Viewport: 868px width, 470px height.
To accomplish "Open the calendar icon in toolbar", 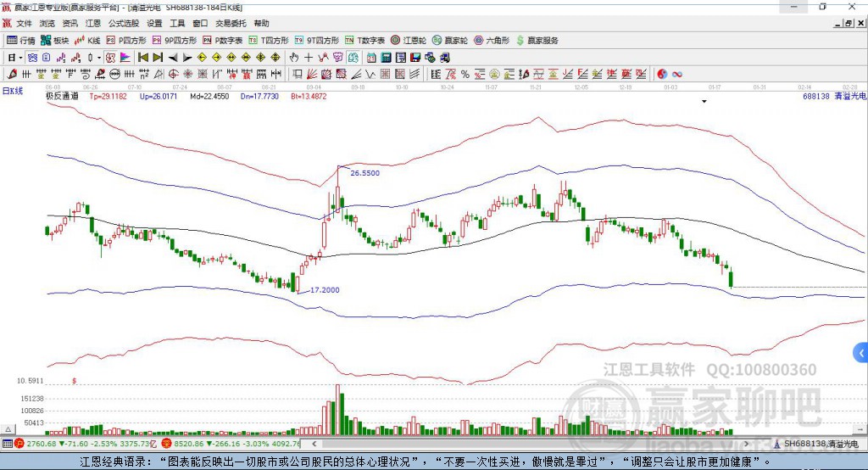I will pyautogui.click(x=371, y=58).
